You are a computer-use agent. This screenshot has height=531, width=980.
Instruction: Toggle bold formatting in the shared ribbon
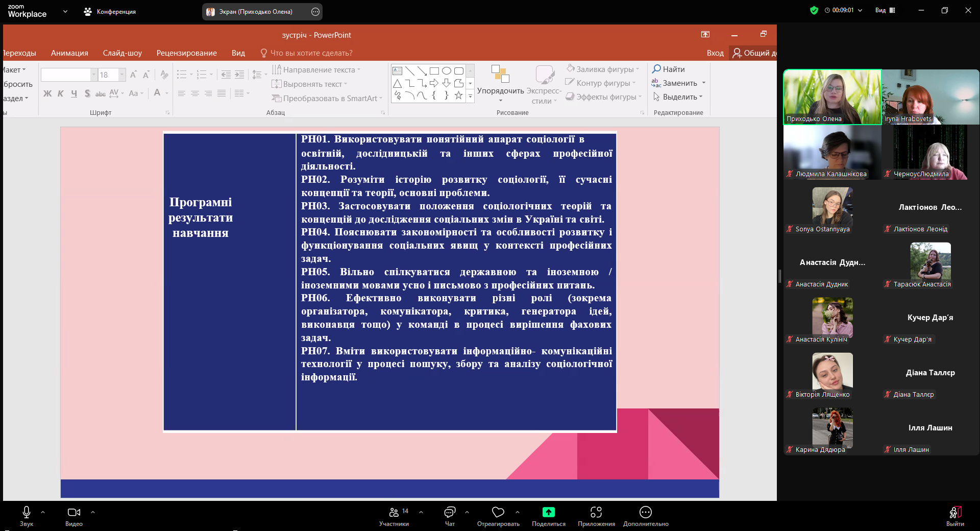click(47, 93)
